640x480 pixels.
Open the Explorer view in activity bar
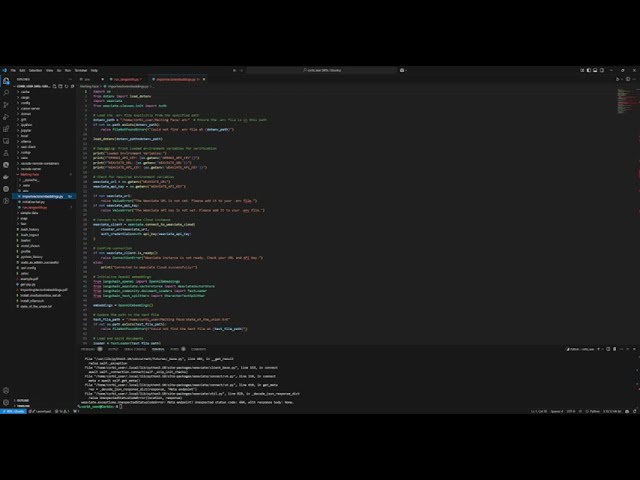(6, 81)
